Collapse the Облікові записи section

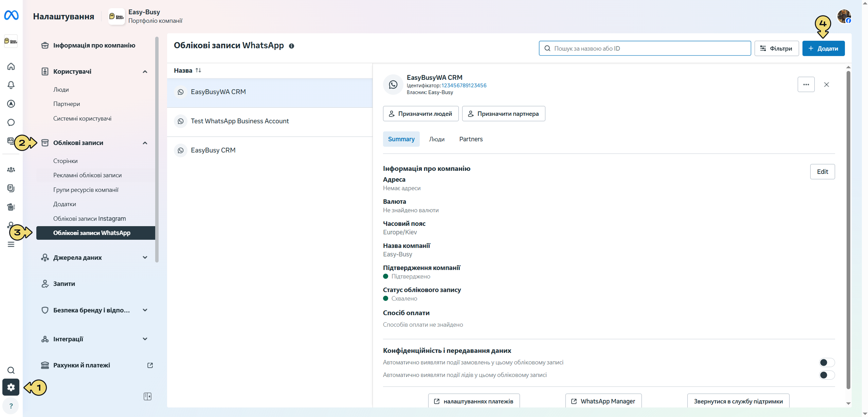click(x=145, y=143)
